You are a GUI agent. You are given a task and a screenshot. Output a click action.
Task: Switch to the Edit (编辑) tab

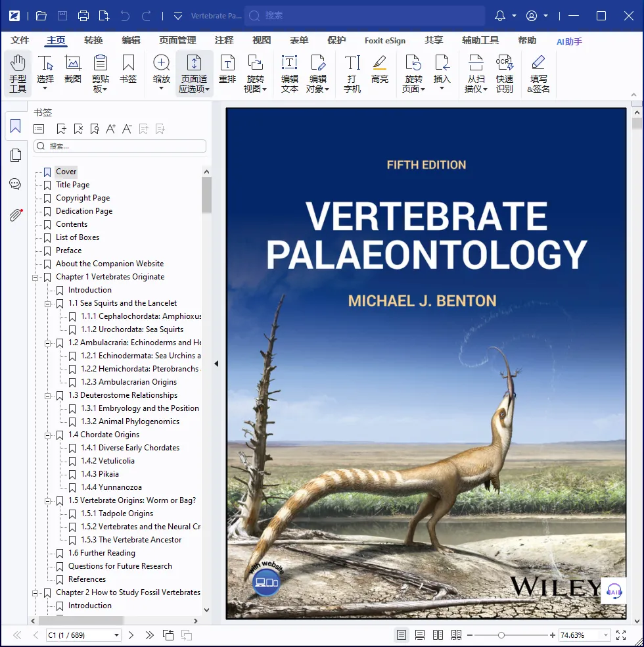pos(131,41)
